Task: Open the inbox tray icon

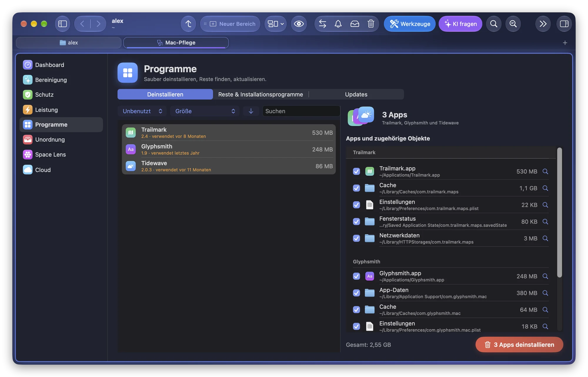Action: [x=355, y=24]
